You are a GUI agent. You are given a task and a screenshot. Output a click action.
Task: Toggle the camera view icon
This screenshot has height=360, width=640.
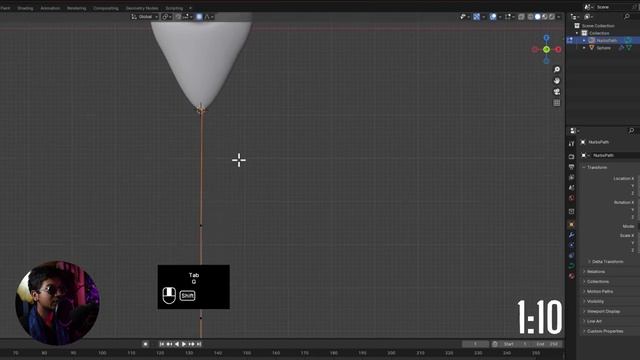pos(557,91)
